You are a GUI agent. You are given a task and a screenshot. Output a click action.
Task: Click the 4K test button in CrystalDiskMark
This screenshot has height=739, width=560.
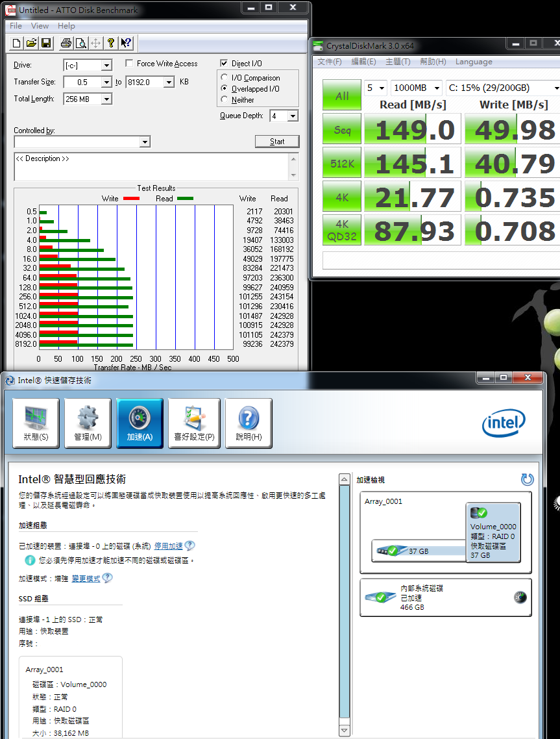pos(342,197)
